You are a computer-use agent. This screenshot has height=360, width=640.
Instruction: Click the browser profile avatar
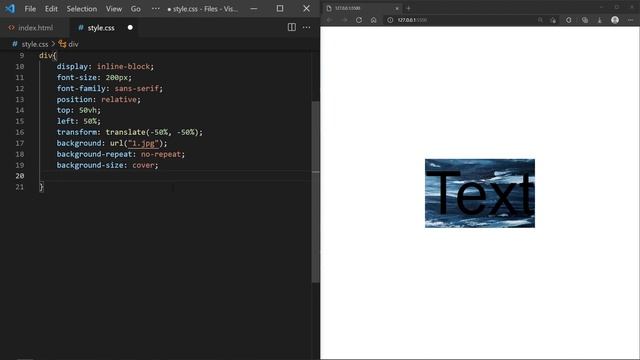615,20
